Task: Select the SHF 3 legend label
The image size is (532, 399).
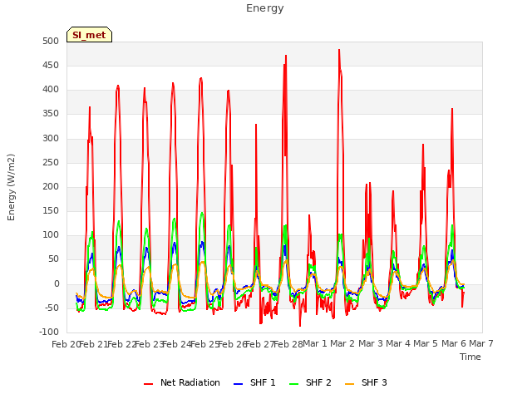Action: 374,382
